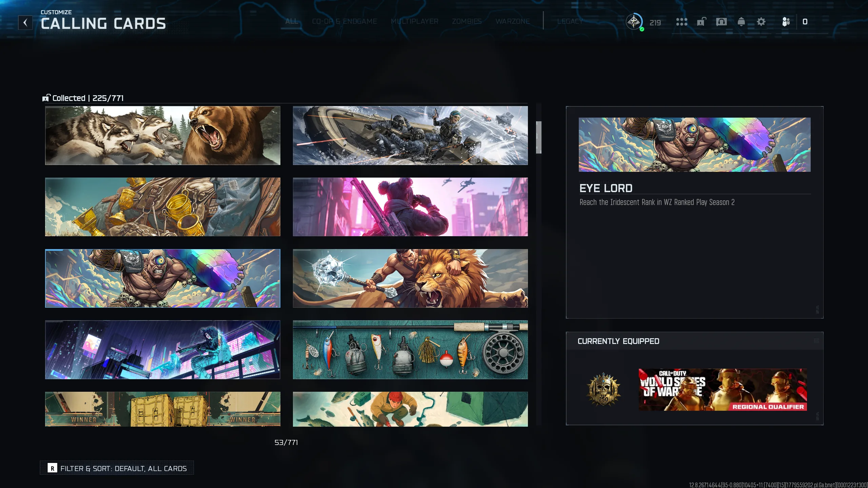Select the fishing lures and reel card

410,350
